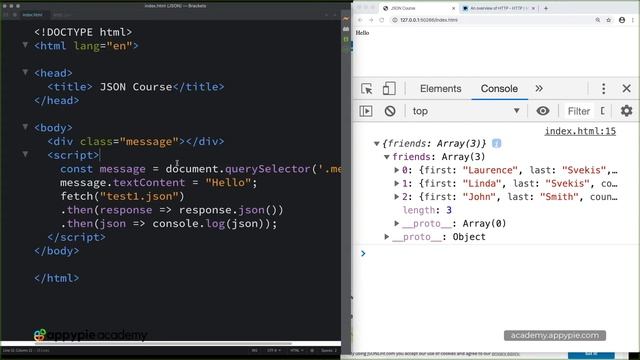Click the Spaces indentation setting in status bar
This screenshot has height=360, width=640.
pyautogui.click(x=329, y=351)
